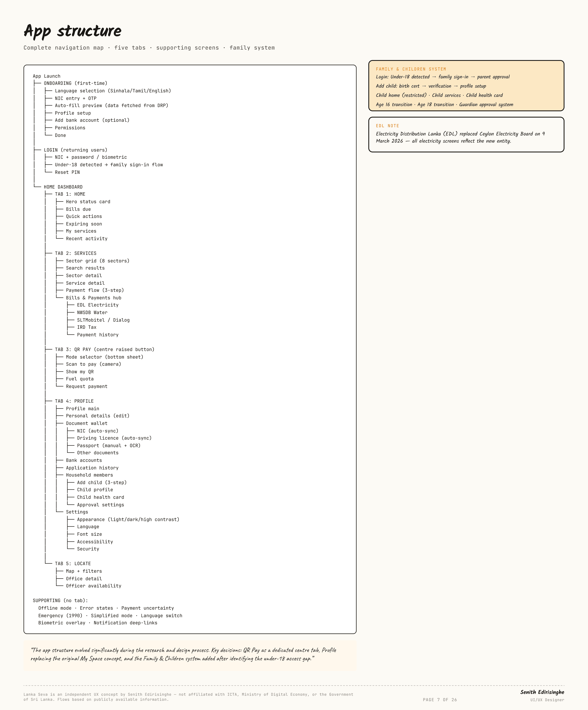
Task: Select 'LOGIN (returning users)' row
Action: tap(75, 150)
